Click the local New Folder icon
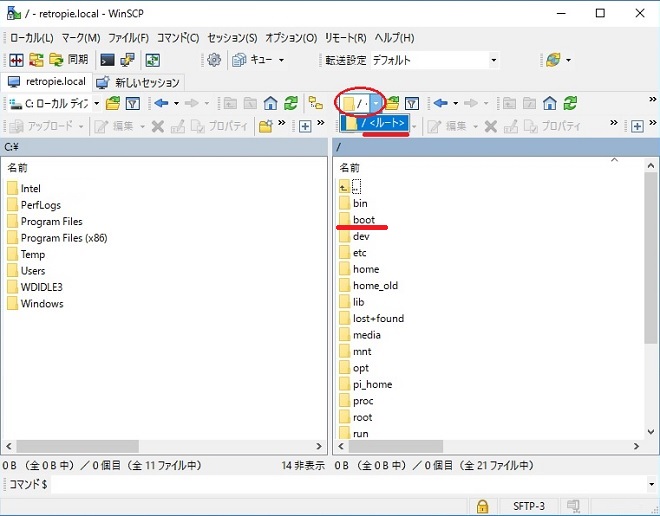The height and width of the screenshot is (516, 660). 266,126
